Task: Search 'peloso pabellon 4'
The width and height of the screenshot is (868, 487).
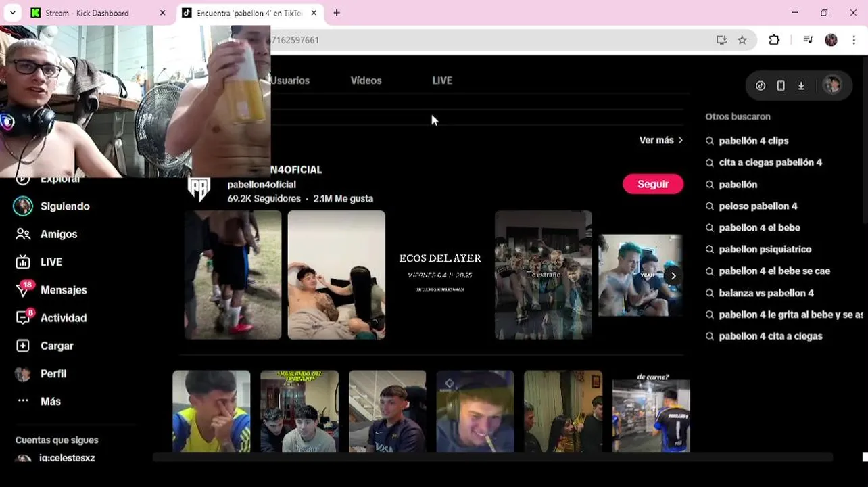Action: (758, 206)
